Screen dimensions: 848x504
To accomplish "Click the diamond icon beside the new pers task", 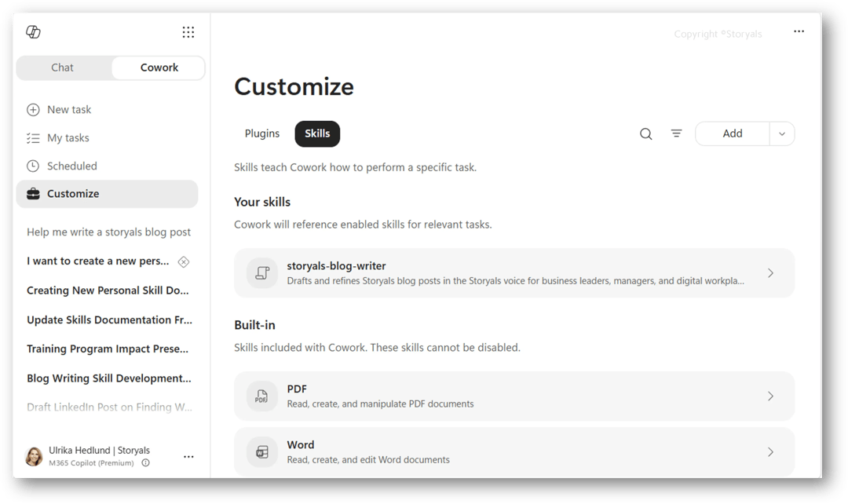I will (x=184, y=261).
